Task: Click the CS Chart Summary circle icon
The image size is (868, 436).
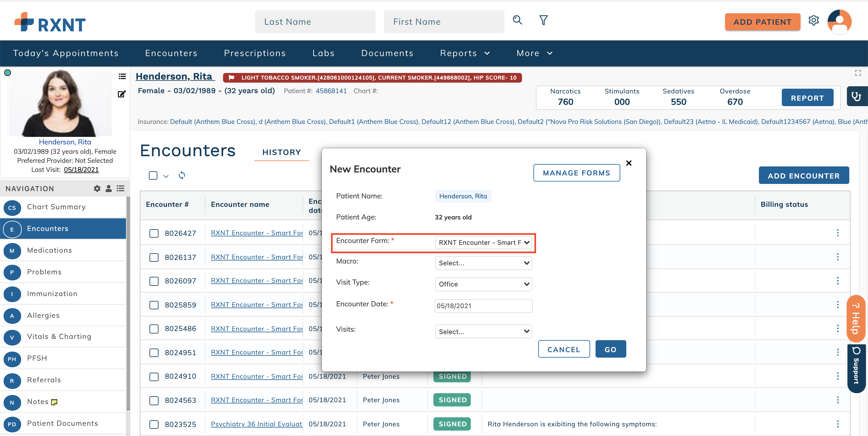Action: pyautogui.click(x=12, y=208)
